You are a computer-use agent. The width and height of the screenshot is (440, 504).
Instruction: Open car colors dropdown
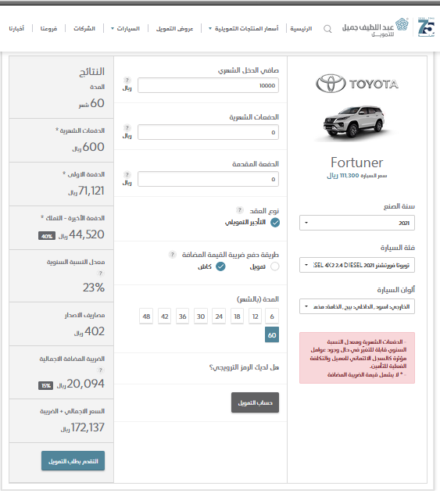pos(357,306)
